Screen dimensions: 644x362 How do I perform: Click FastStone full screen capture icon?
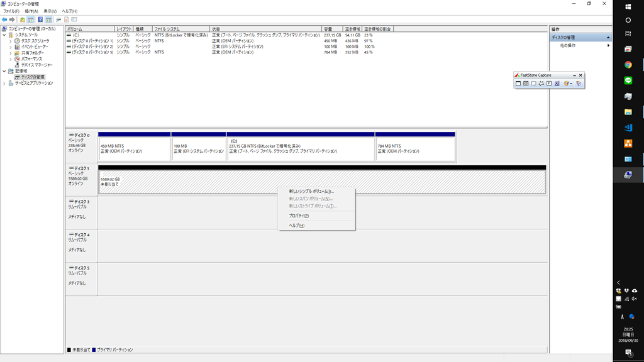tap(549, 84)
